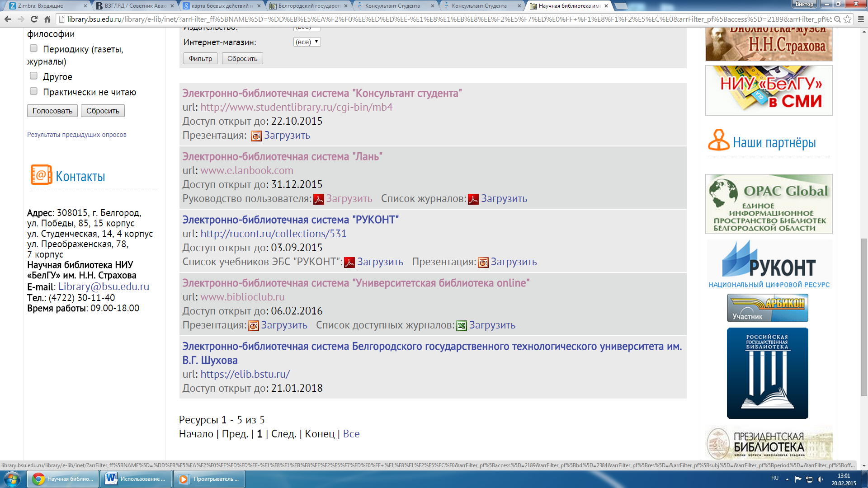
Task: Open the rucont.ru/collections/531 link
Action: (x=274, y=234)
